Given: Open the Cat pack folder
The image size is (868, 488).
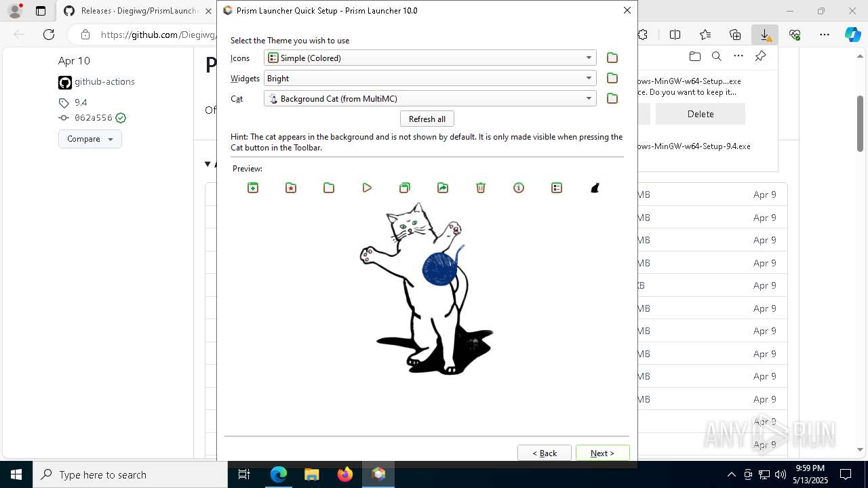Looking at the screenshot, I should click(x=612, y=99).
